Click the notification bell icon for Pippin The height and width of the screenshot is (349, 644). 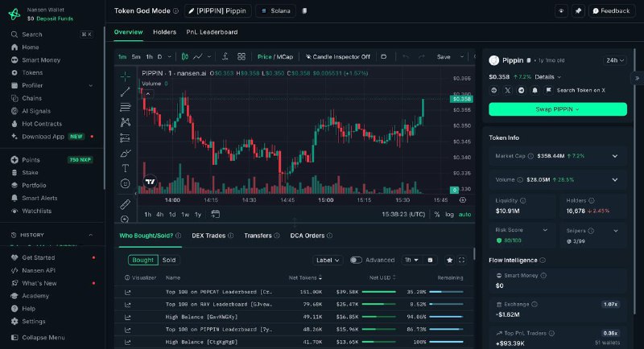(x=535, y=90)
